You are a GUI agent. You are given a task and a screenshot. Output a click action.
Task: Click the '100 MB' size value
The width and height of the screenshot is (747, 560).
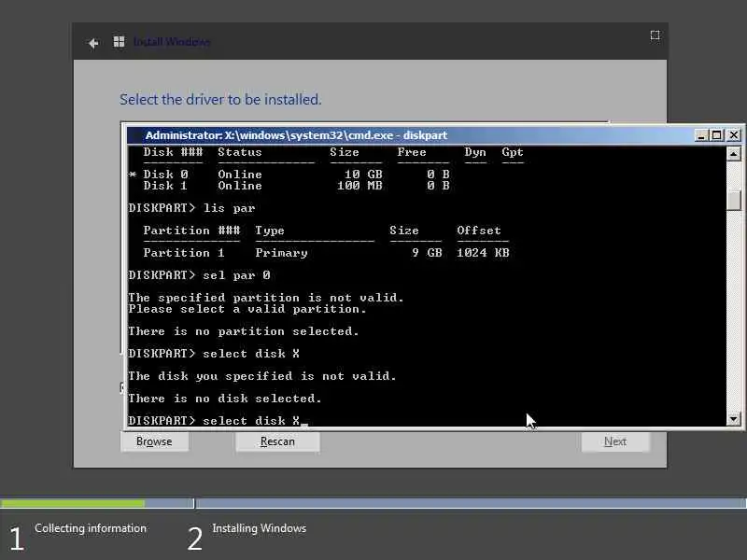coord(359,186)
